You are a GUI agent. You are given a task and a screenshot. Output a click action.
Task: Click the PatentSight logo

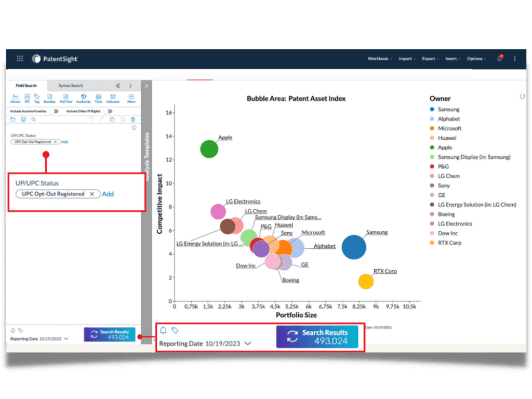[55, 59]
